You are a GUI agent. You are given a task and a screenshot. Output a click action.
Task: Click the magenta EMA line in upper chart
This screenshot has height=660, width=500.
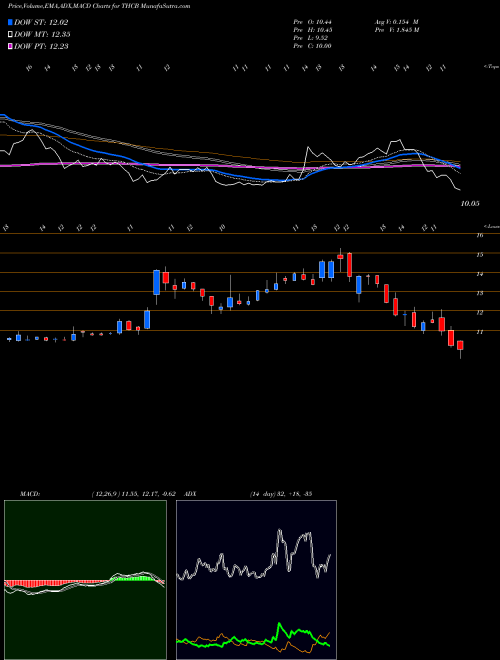tap(229, 166)
